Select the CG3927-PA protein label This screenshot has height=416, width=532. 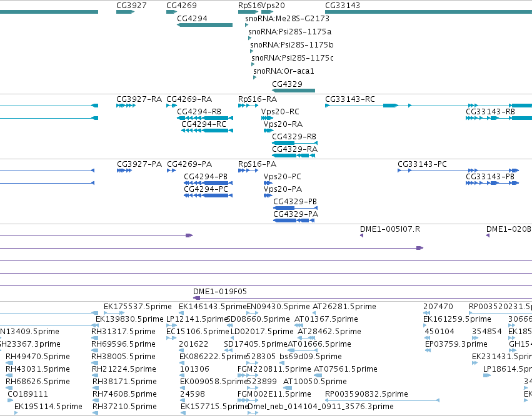tap(139, 164)
